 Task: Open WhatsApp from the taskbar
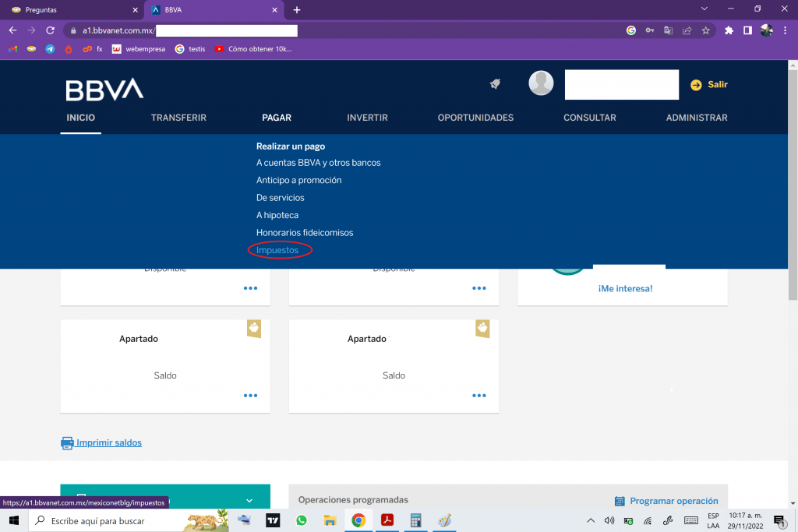tap(302, 520)
